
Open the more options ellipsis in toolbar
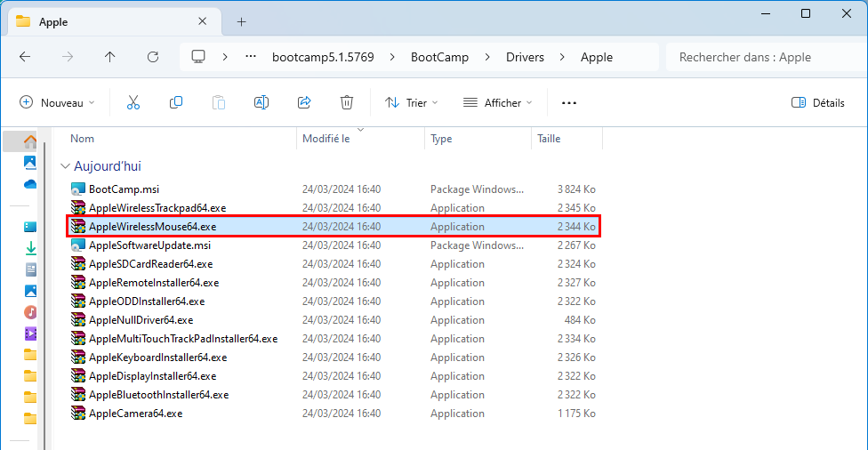pos(569,103)
